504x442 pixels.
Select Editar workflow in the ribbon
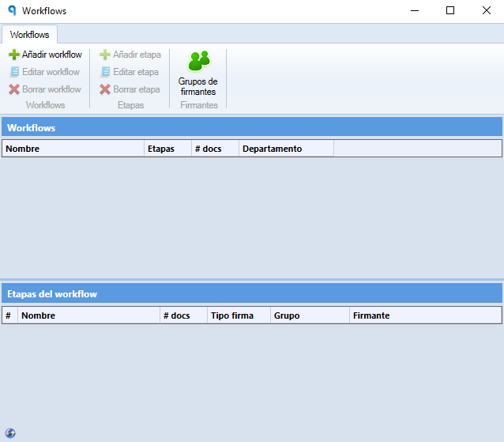(x=45, y=72)
